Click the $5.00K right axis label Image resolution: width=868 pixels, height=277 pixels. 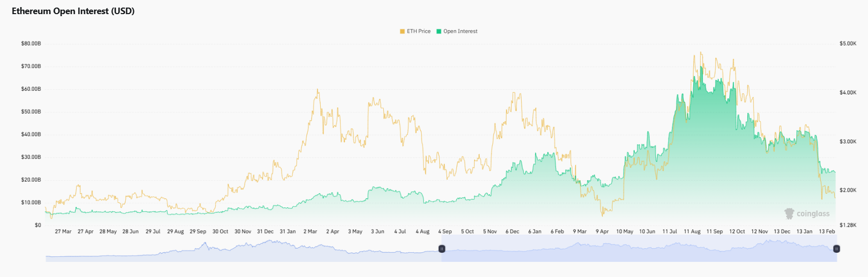tap(848, 44)
